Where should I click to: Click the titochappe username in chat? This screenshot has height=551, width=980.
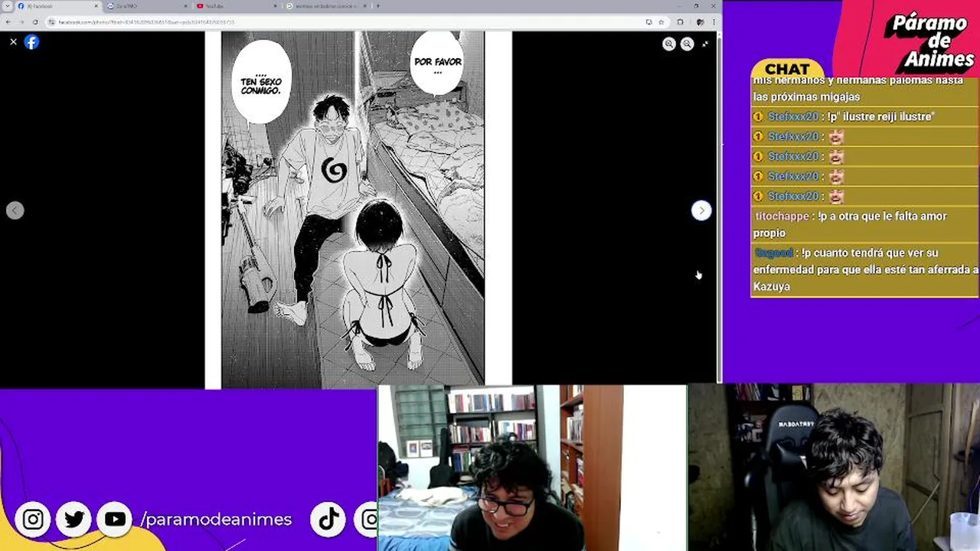782,217
